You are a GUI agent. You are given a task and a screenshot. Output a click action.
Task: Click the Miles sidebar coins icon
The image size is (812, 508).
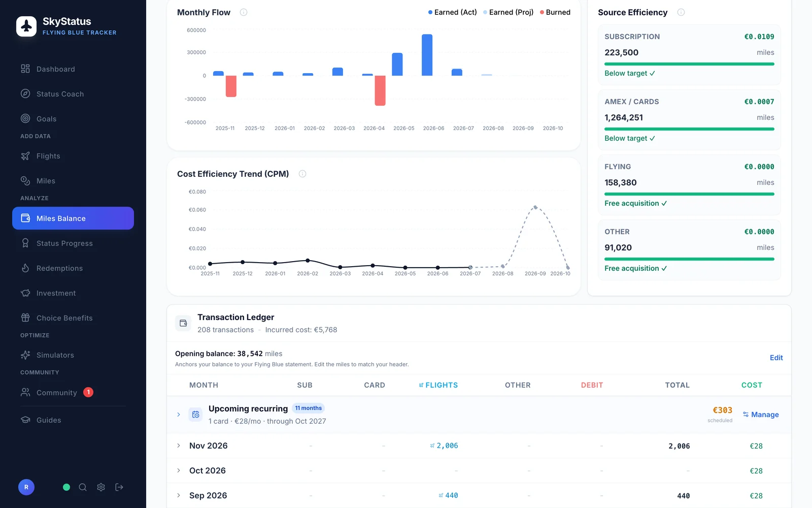25,181
